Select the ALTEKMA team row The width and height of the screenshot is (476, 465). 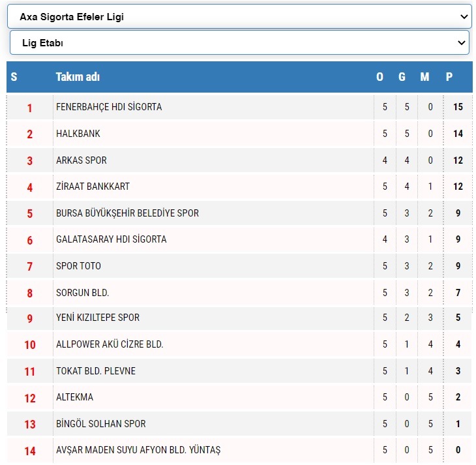coord(74,397)
